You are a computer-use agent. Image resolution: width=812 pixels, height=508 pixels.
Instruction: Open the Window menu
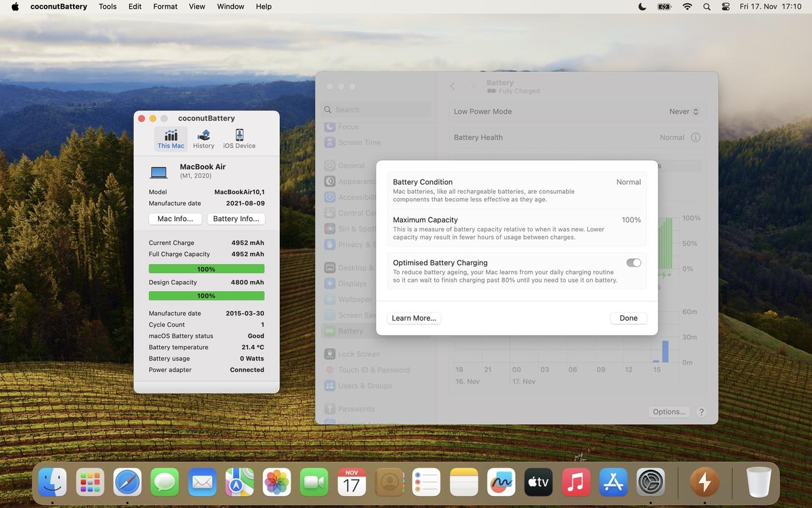(x=230, y=6)
